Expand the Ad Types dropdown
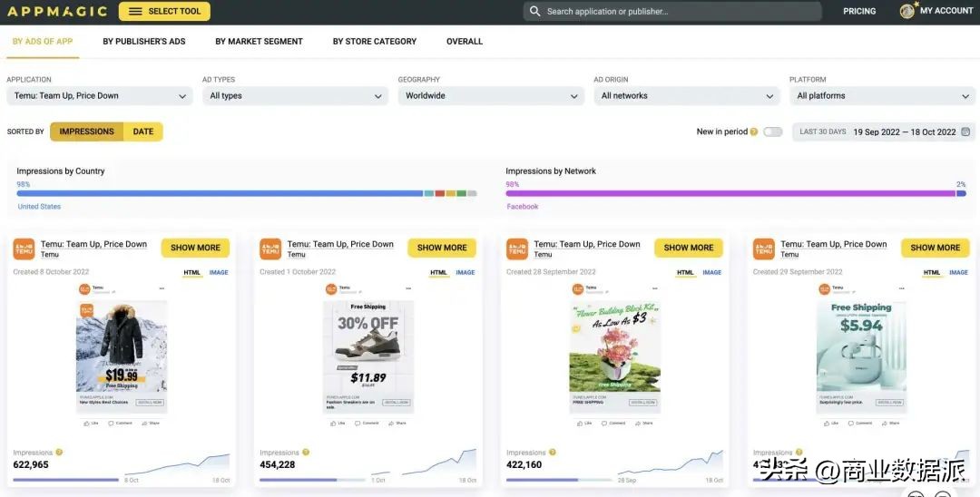This screenshot has width=980, height=497. pos(295,95)
